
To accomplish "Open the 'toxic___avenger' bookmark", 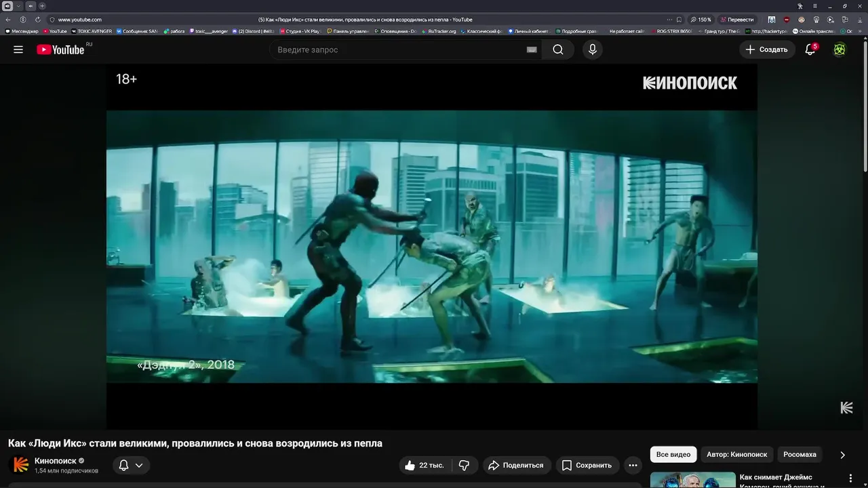I will 208,31.
